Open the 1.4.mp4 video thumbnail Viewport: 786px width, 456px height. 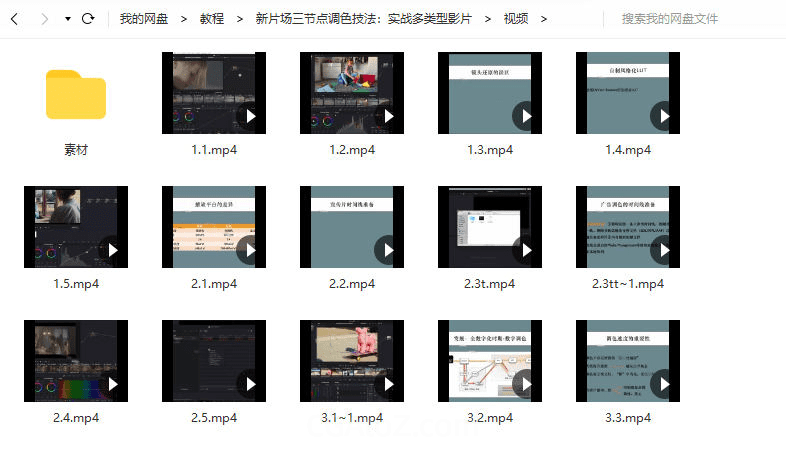627,93
